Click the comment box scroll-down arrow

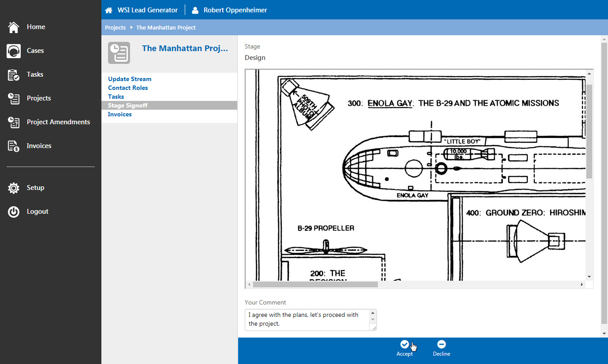tap(373, 320)
